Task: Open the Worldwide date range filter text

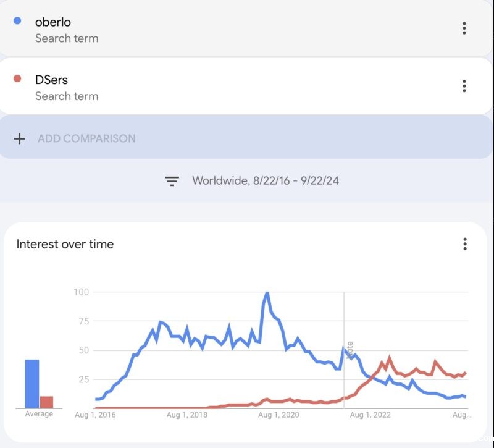Action: [x=266, y=181]
